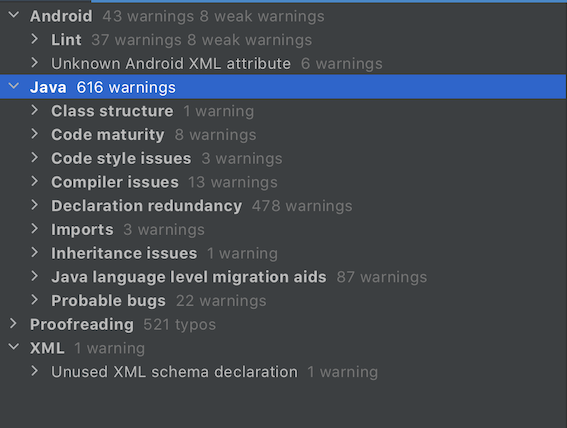Viewport: 567px width, 428px height.
Task: Select the Probable bugs row
Action: (x=284, y=301)
